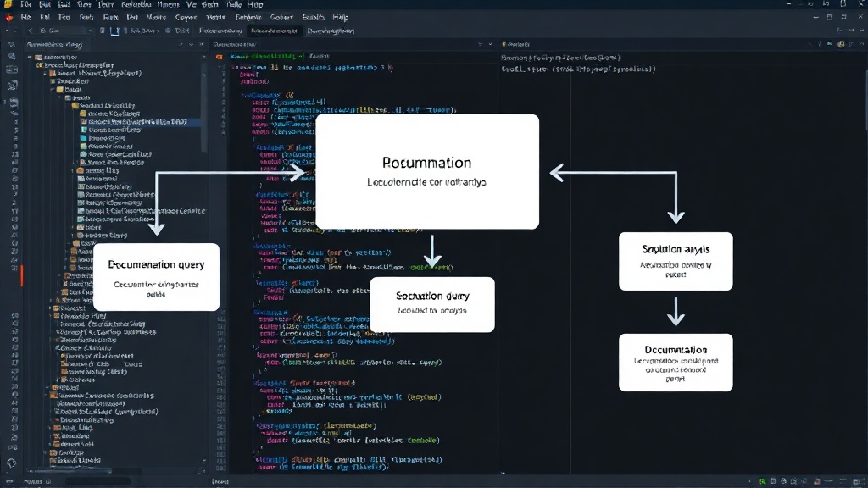Click the back arrow in the toolbar
The image size is (868, 488).
tap(30, 31)
